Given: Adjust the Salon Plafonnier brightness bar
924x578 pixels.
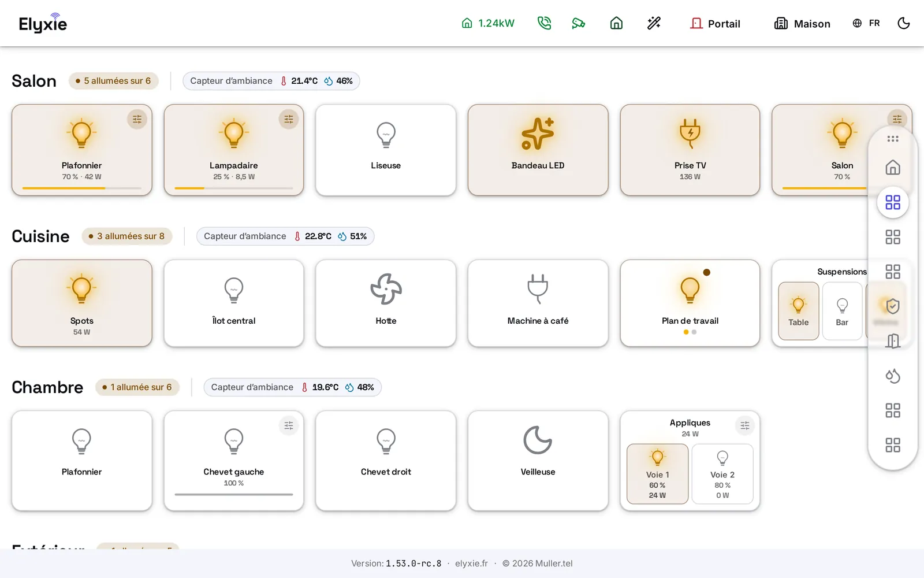Looking at the screenshot, I should [81, 188].
